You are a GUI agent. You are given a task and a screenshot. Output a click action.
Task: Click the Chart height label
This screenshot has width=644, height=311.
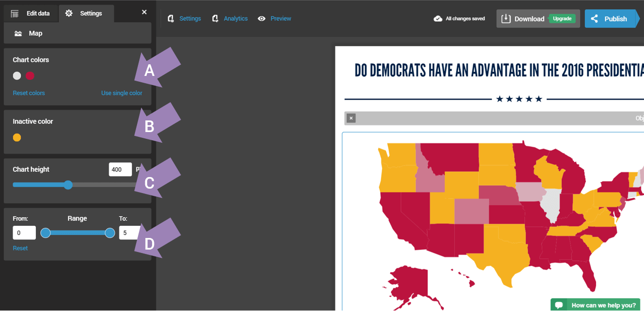click(x=31, y=169)
